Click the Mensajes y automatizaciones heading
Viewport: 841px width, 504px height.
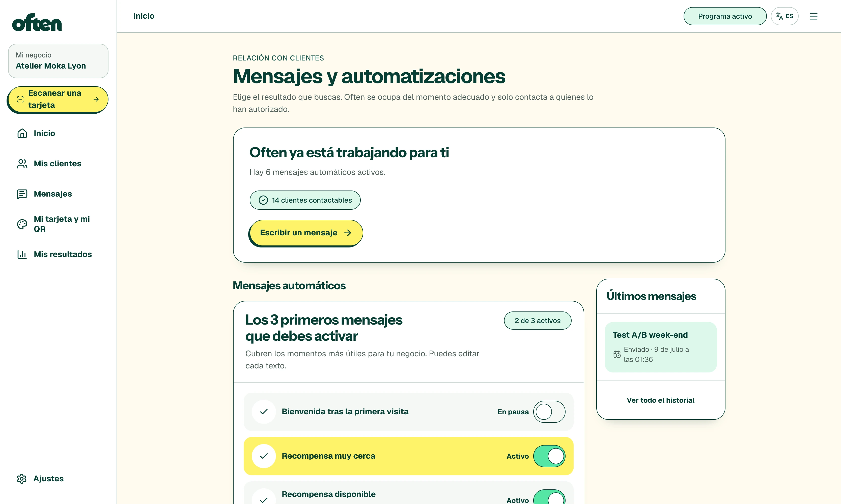(x=369, y=76)
